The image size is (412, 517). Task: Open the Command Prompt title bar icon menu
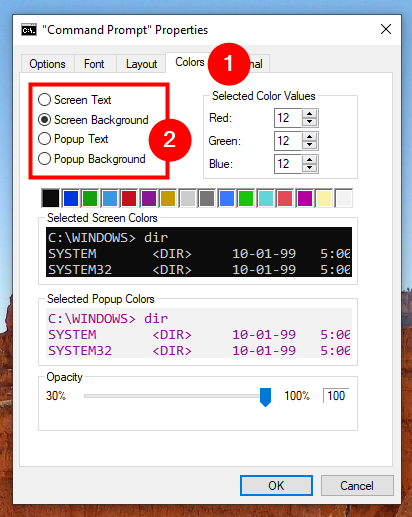(29, 30)
